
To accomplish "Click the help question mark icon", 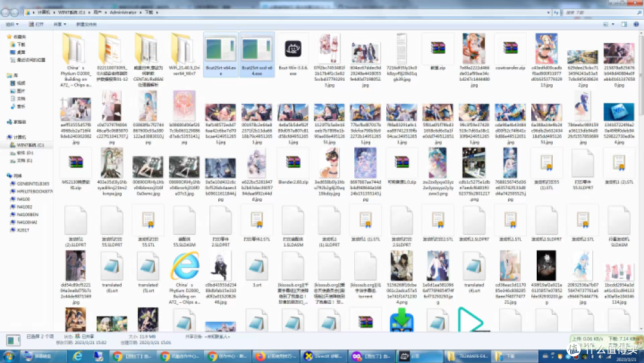I will pos(636,24).
